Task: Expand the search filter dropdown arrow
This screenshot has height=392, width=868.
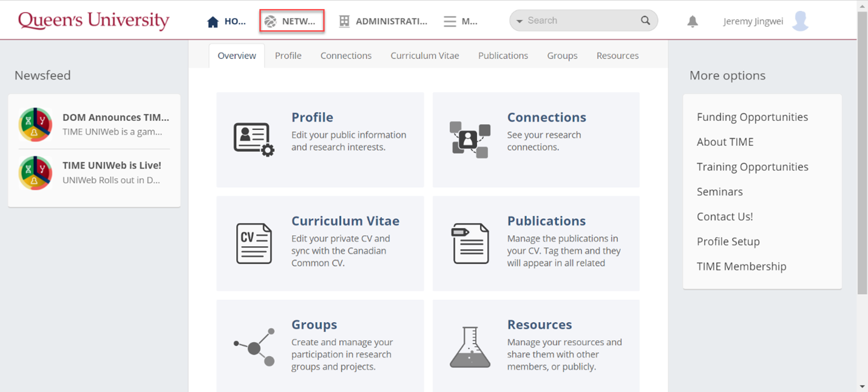Action: click(520, 21)
